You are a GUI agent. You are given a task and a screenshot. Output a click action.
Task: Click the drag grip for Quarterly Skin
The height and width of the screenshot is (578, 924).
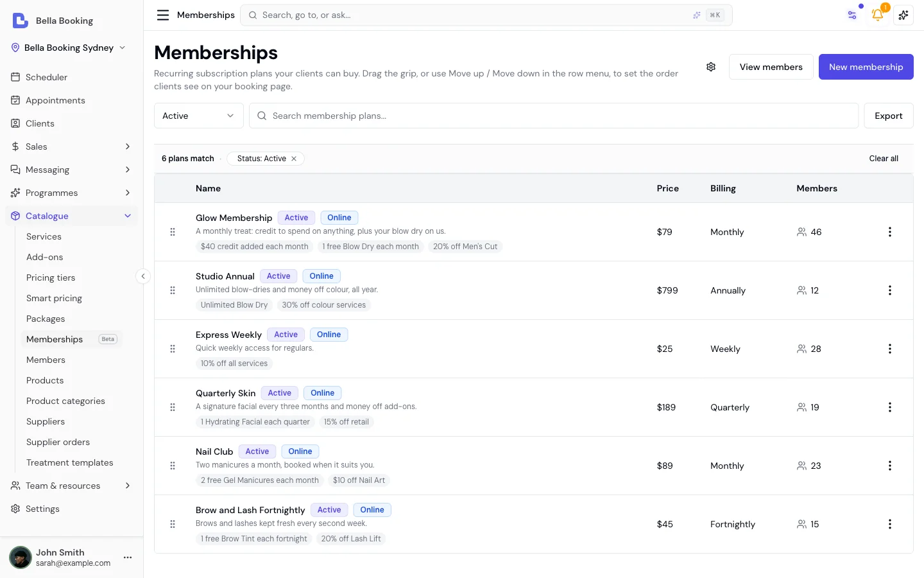(173, 407)
